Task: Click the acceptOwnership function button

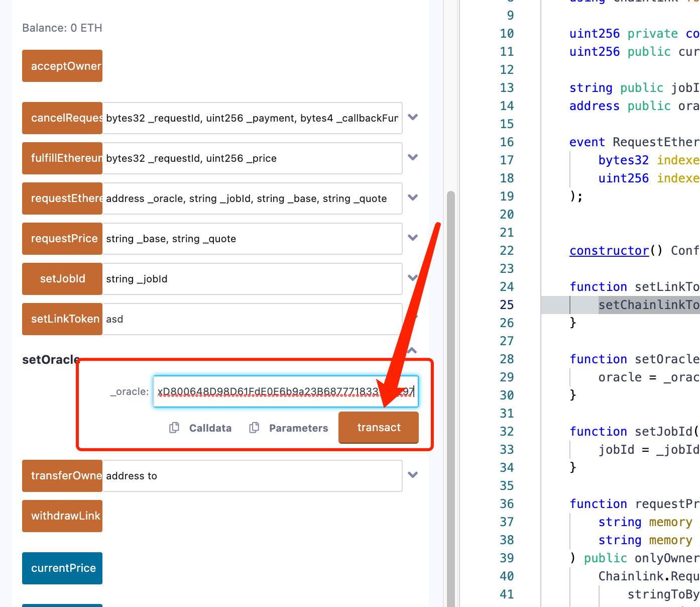Action: tap(62, 66)
